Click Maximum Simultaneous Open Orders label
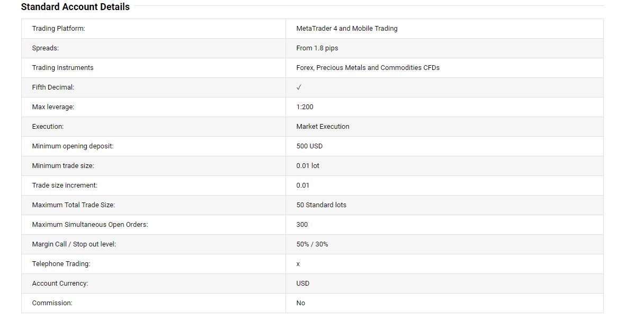Image resolution: width=644 pixels, height=327 pixels. tap(90, 225)
